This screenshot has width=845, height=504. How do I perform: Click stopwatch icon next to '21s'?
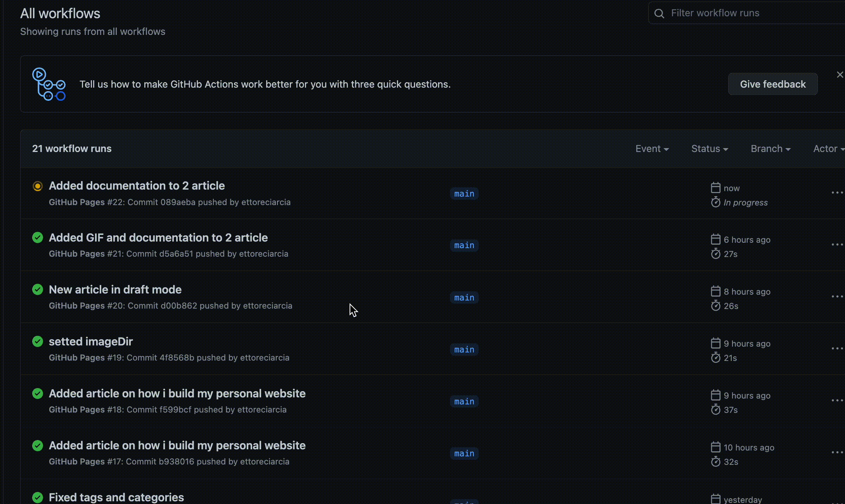716,357
